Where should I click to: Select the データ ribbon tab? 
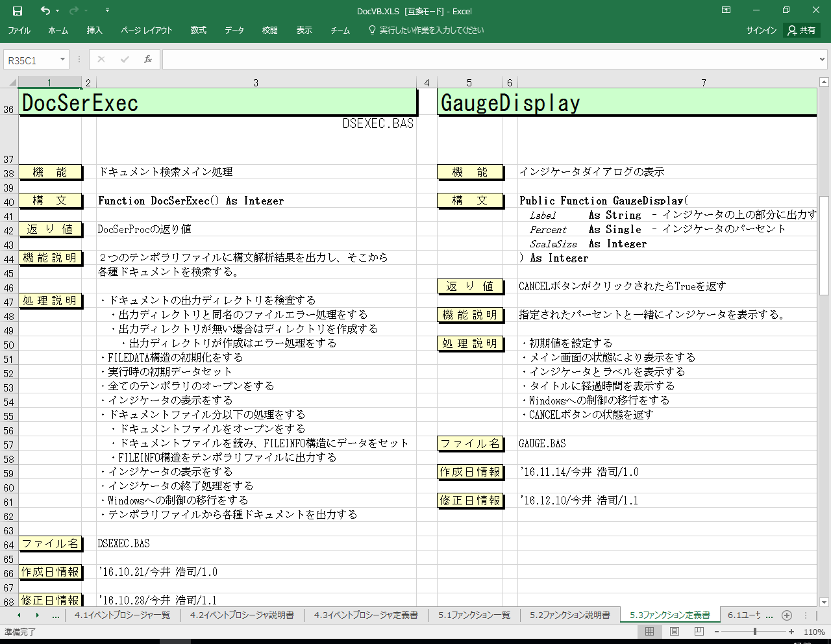pyautogui.click(x=234, y=31)
